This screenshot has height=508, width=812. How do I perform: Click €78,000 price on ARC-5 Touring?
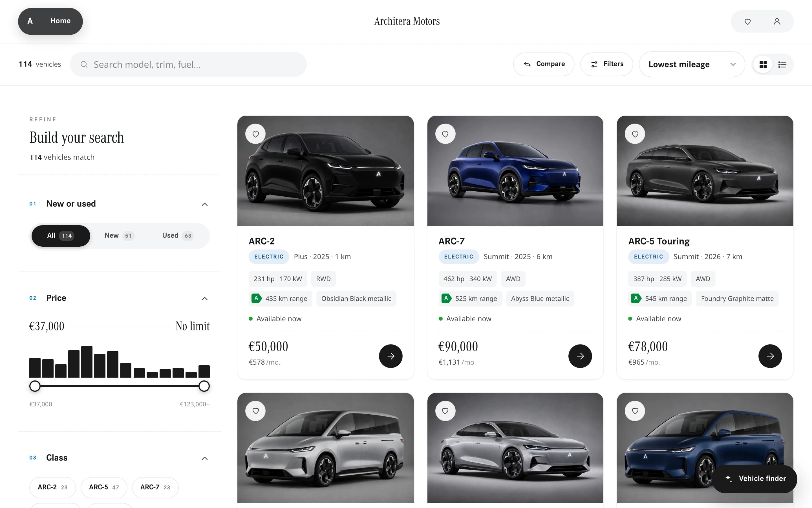click(x=648, y=346)
